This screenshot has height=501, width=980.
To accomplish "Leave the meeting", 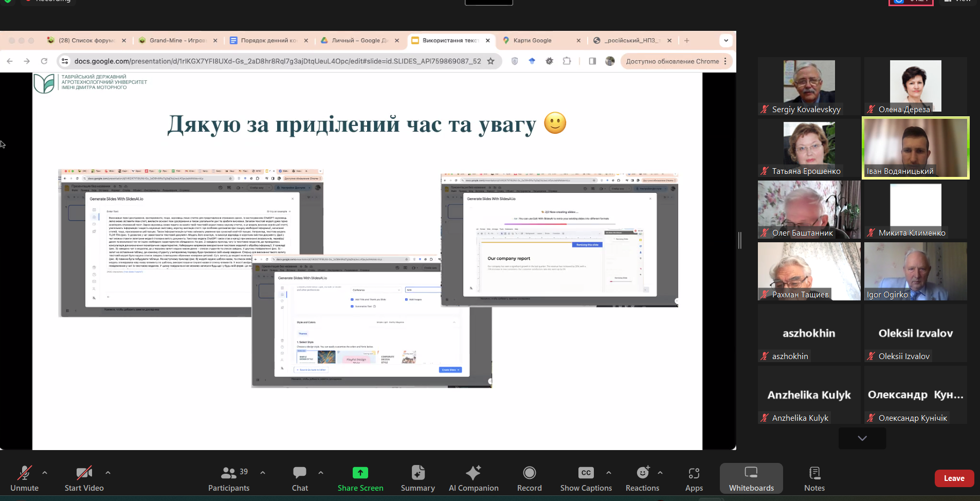I will [954, 478].
